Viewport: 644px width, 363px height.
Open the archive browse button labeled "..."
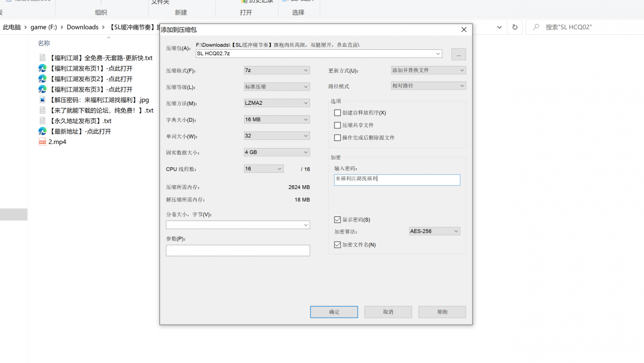pos(458,54)
